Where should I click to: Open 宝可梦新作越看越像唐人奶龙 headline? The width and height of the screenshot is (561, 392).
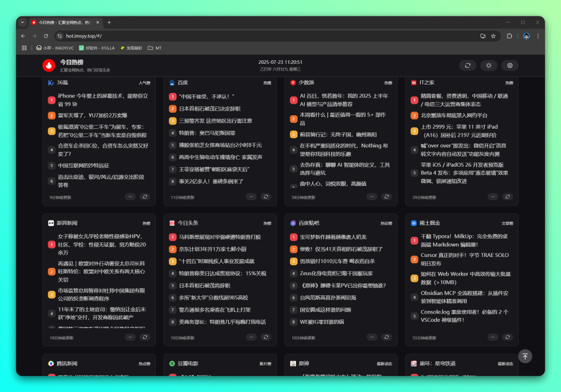coord(333,237)
